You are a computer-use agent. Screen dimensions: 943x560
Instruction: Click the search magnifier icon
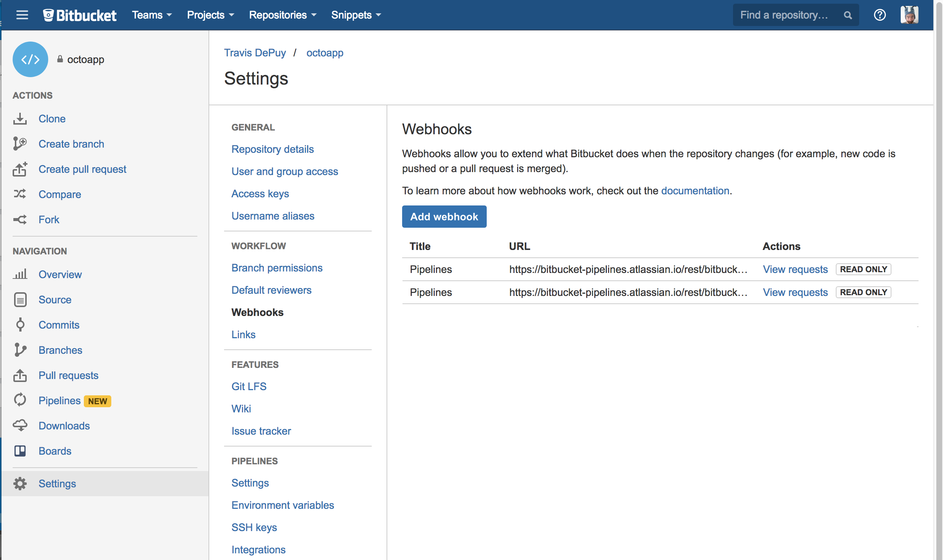[848, 15]
